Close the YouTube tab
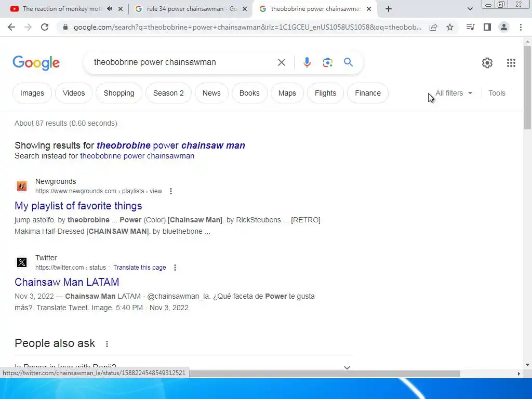The height and width of the screenshot is (399, 532). click(x=121, y=9)
